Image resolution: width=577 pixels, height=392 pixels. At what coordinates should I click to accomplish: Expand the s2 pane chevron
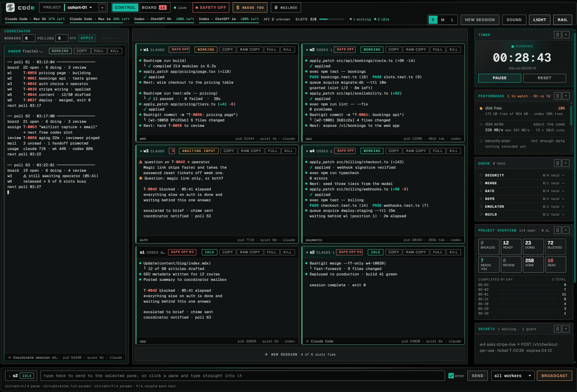pyautogui.click(x=307, y=252)
